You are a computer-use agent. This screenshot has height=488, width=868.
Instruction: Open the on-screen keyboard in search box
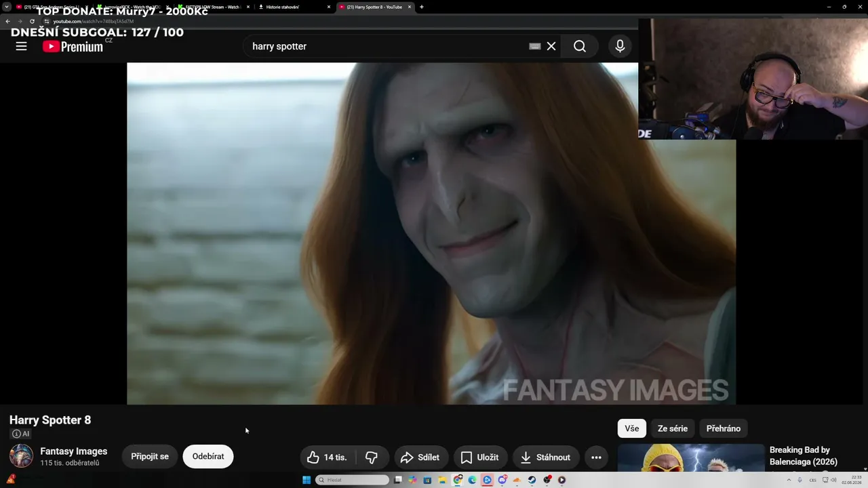coord(534,46)
